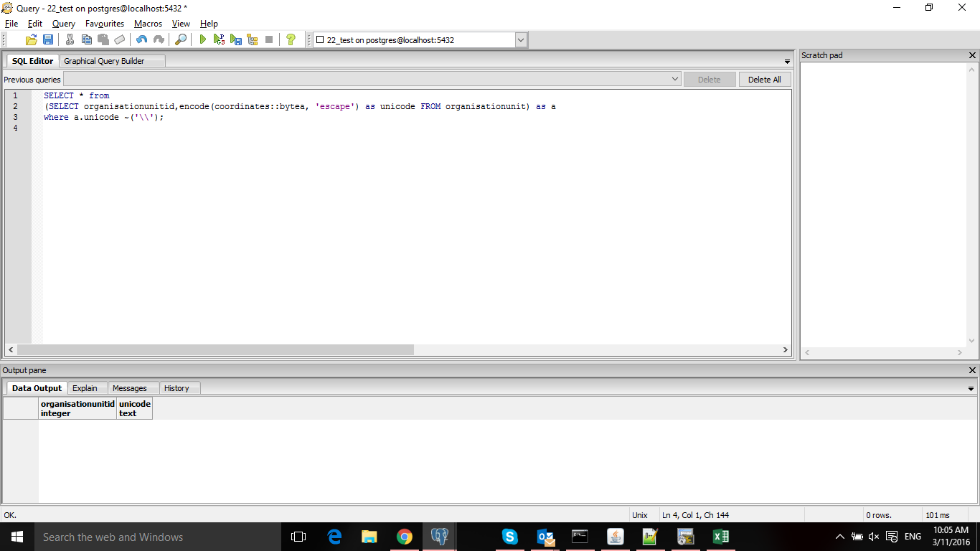Expand the Previous queries dropdown

tap(675, 80)
